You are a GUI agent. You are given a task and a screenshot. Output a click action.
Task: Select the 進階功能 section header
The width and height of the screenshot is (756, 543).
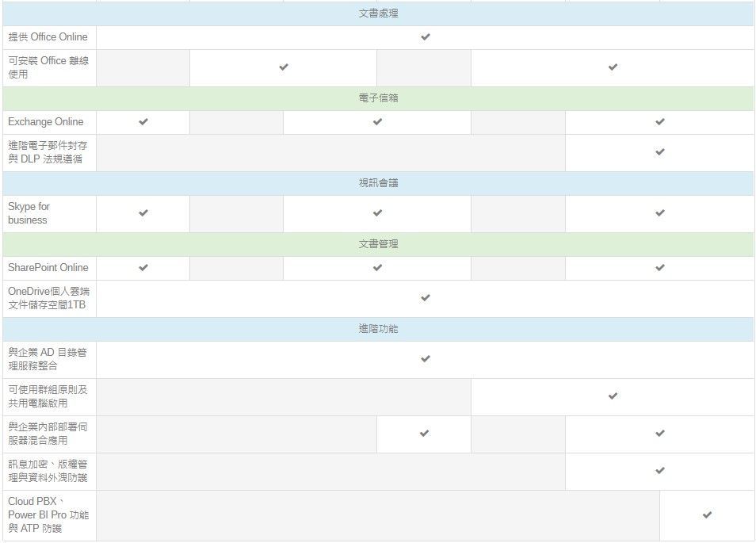click(378, 329)
